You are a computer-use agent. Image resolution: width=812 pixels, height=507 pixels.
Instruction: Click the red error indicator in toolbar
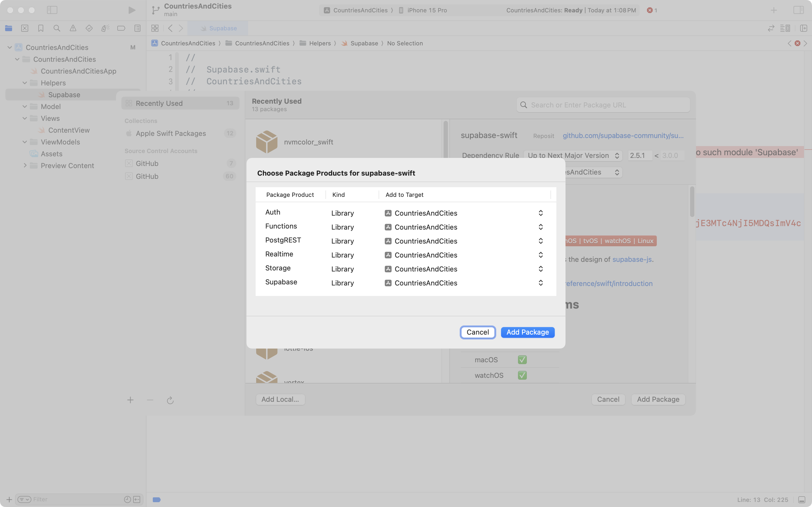(x=651, y=10)
